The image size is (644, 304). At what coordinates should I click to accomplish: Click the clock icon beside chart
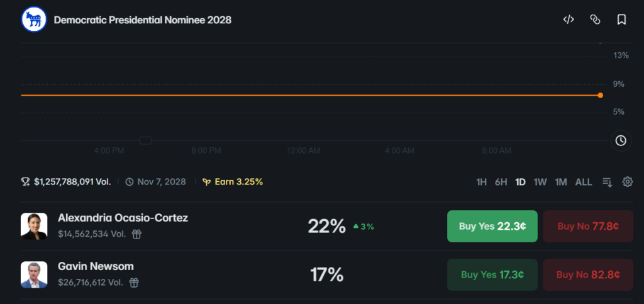[x=621, y=140]
